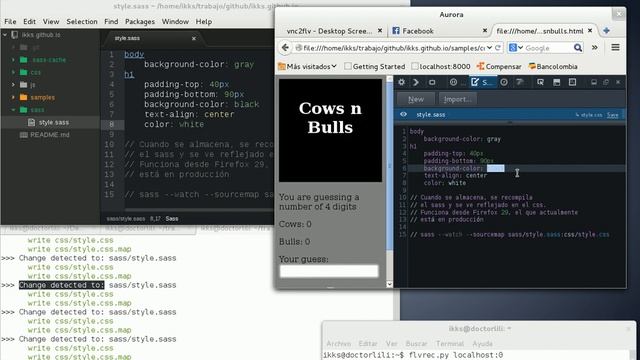Open the Aurora hamburger menu
This screenshot has width=640, height=360.
pos(616,48)
